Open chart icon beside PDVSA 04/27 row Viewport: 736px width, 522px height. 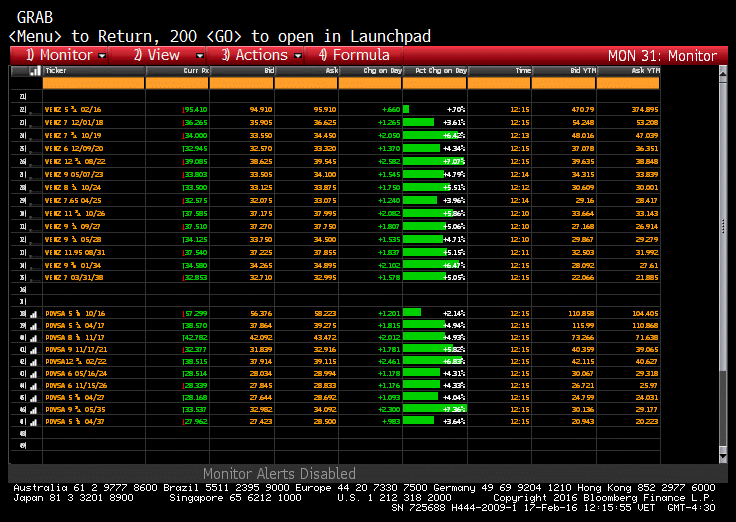(33, 398)
